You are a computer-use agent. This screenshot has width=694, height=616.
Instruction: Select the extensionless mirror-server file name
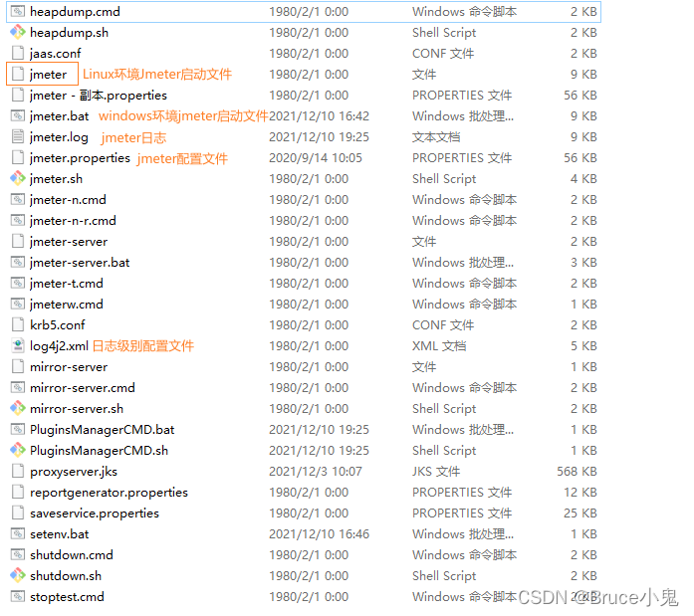tap(69, 366)
